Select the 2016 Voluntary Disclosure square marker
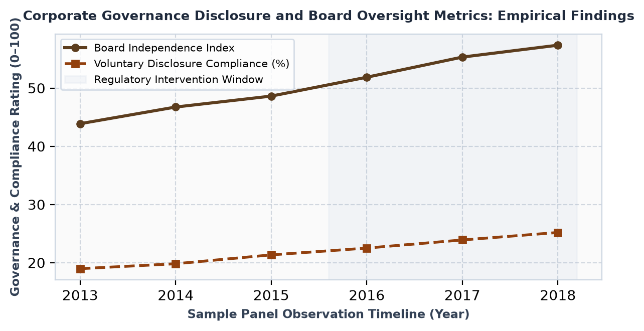The width and height of the screenshot is (644, 331). coord(367,248)
